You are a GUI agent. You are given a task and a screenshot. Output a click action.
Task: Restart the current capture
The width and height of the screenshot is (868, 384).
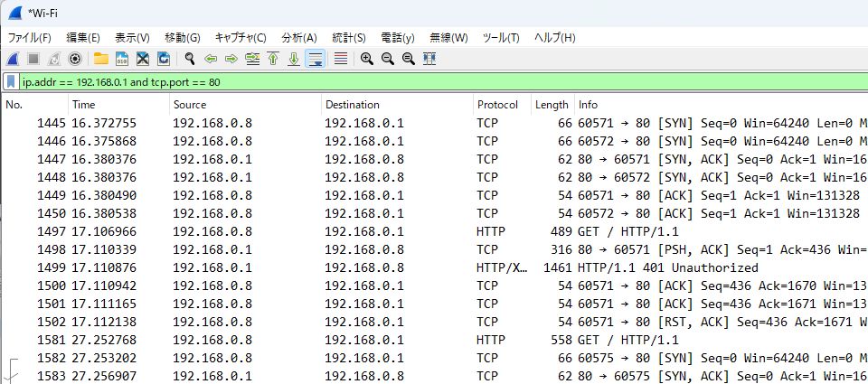(x=54, y=59)
